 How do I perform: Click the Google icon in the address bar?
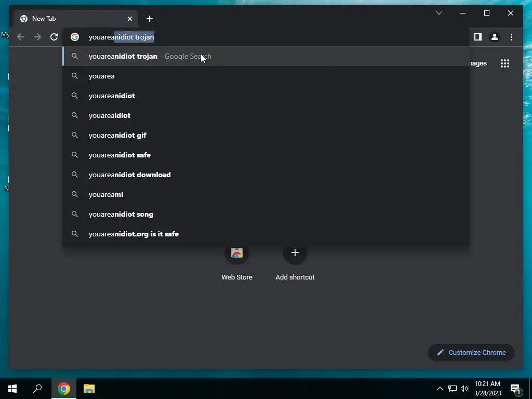[75, 37]
